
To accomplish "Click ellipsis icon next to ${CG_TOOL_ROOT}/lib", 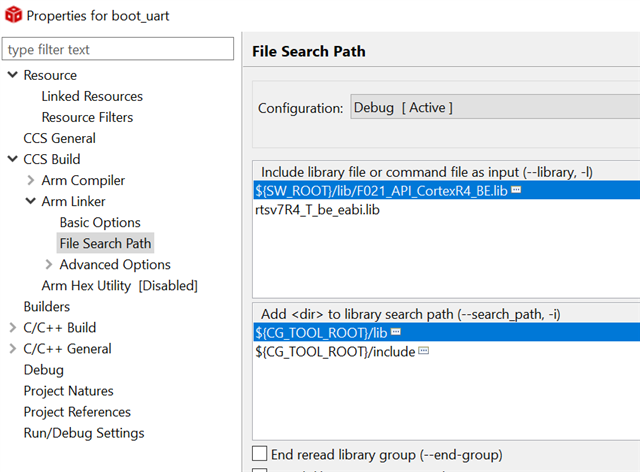I will (x=396, y=331).
